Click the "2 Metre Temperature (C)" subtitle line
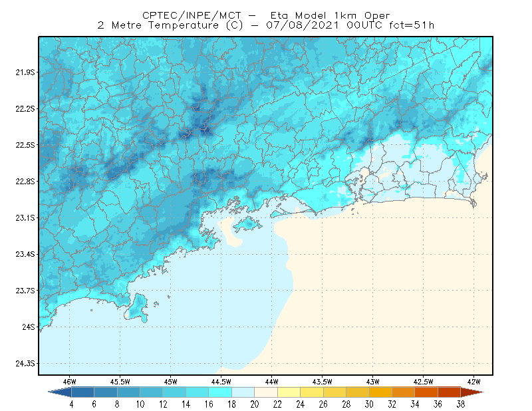 tap(170, 25)
